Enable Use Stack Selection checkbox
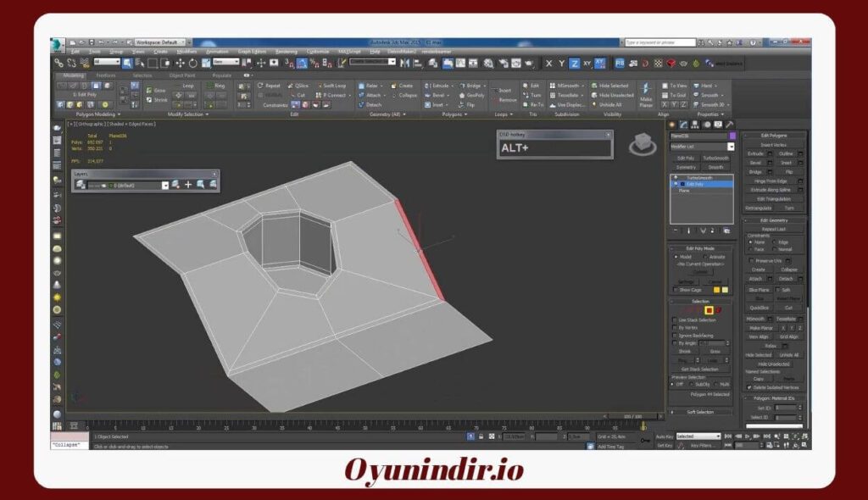This screenshot has width=868, height=500. pos(675,320)
